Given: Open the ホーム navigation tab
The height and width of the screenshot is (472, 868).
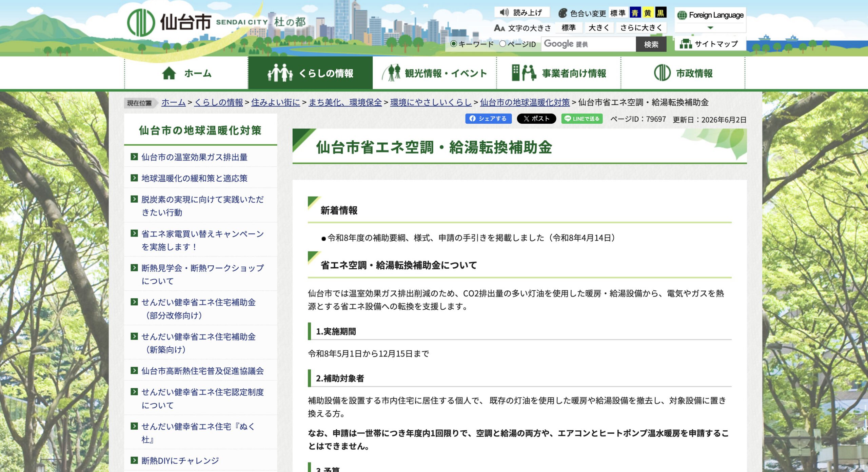Looking at the screenshot, I should [186, 73].
